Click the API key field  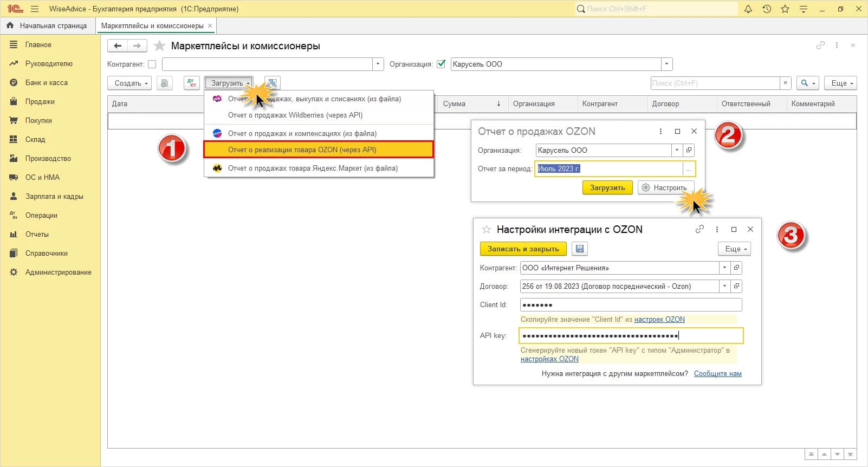[631, 336]
